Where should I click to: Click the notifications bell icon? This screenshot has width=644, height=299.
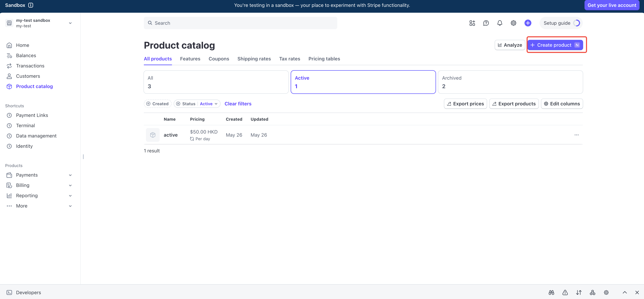coord(499,23)
